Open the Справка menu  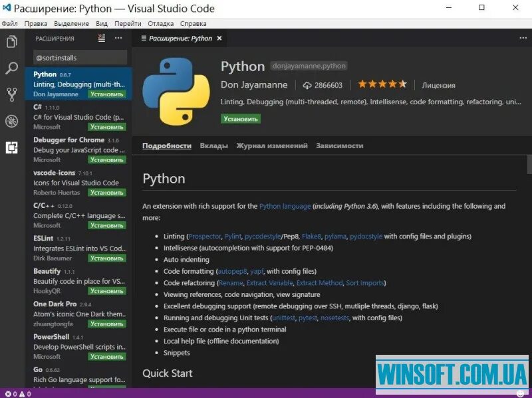[193, 23]
